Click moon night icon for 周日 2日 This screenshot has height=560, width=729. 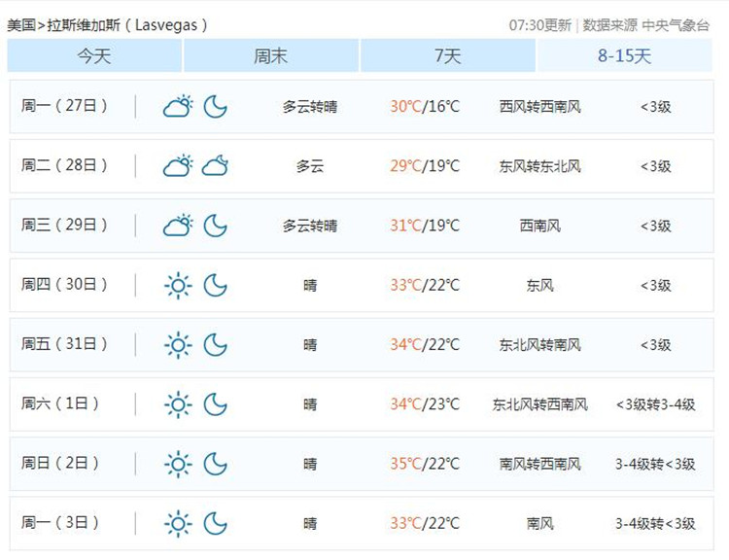(215, 464)
